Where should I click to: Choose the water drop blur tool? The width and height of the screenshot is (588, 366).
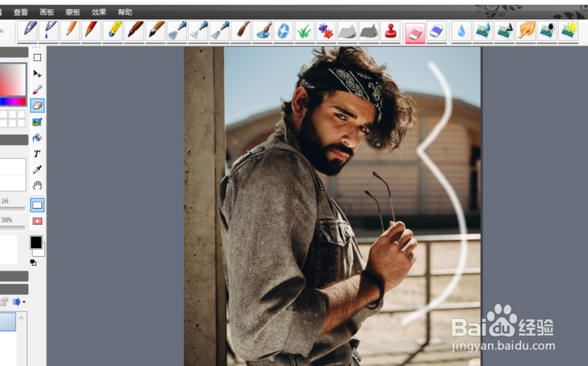click(461, 32)
